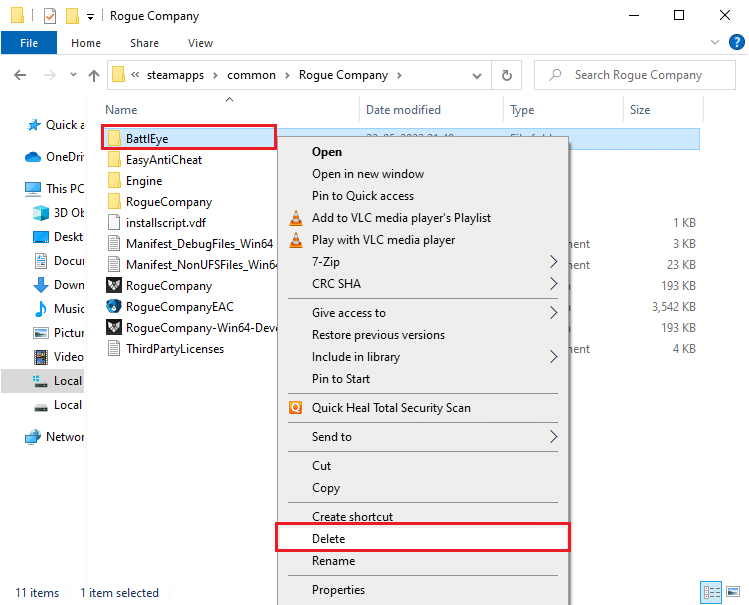The image size is (749, 605).
Task: Choose Create shortcut
Action: coord(423,516)
